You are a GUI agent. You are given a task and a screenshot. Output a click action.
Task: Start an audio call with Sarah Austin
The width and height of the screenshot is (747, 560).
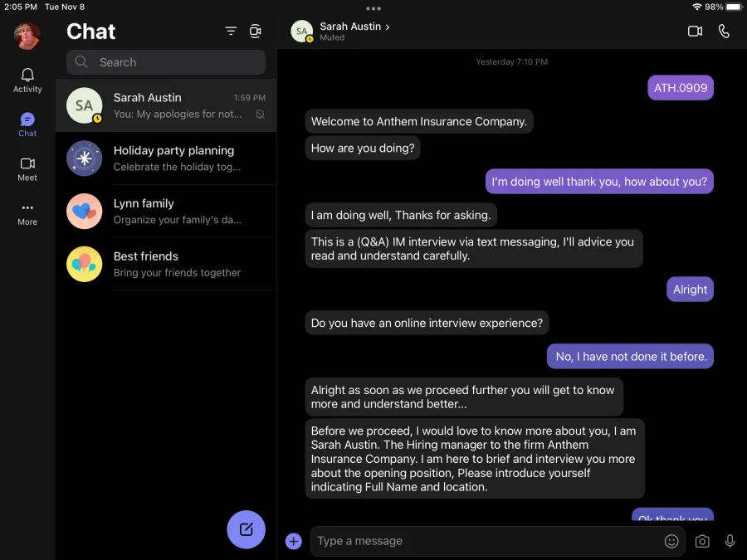pos(724,32)
